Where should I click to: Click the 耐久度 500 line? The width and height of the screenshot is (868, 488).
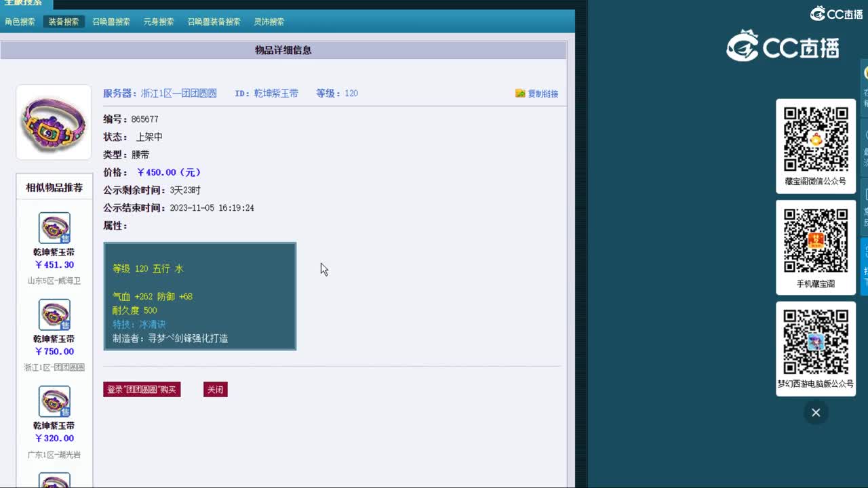click(x=135, y=310)
